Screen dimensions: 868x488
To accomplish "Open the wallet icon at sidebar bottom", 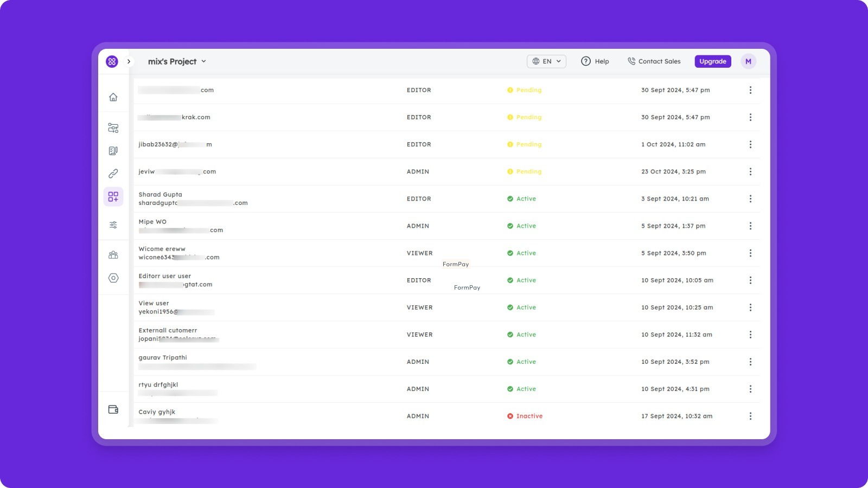I will pyautogui.click(x=113, y=409).
